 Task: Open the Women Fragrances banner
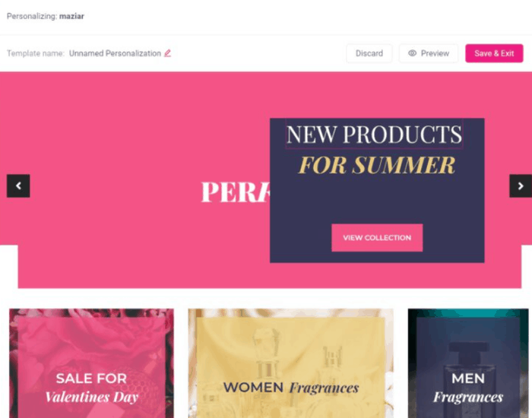click(x=291, y=363)
